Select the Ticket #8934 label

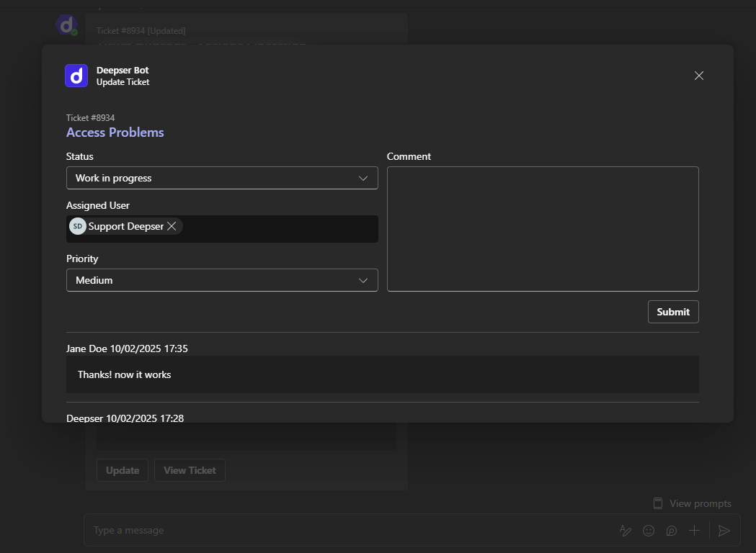(x=91, y=118)
